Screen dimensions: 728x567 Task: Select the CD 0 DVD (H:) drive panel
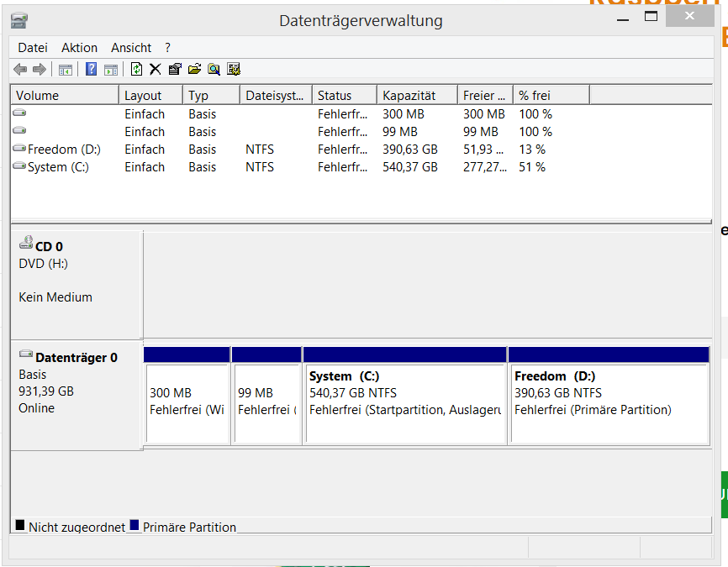(76, 285)
